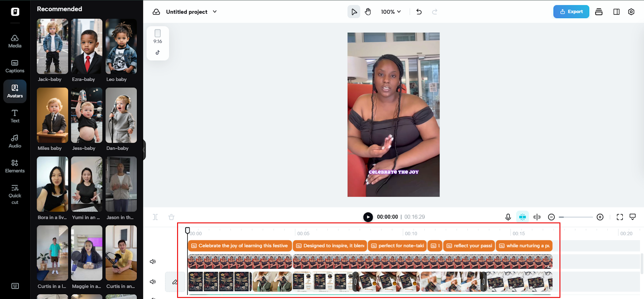The height and width of the screenshot is (299, 644).
Task: Click the split clip icon
Action: [155, 217]
